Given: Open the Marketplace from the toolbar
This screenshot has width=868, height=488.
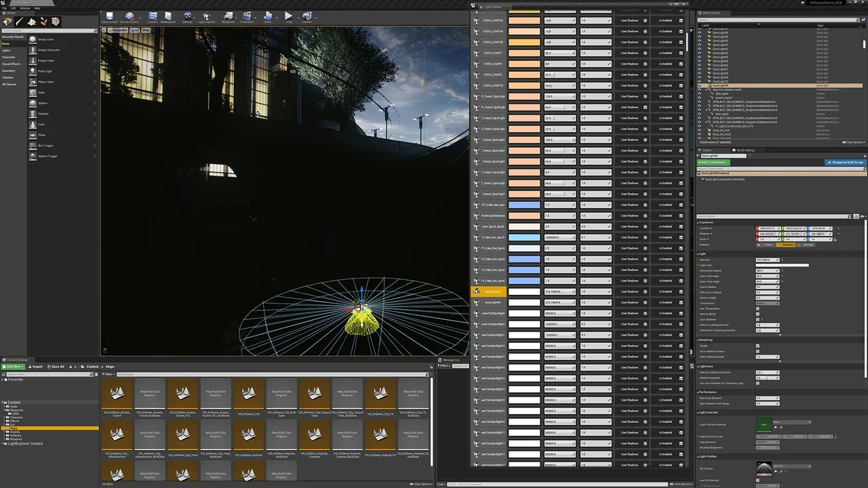Looking at the screenshot, I should [x=167, y=17].
